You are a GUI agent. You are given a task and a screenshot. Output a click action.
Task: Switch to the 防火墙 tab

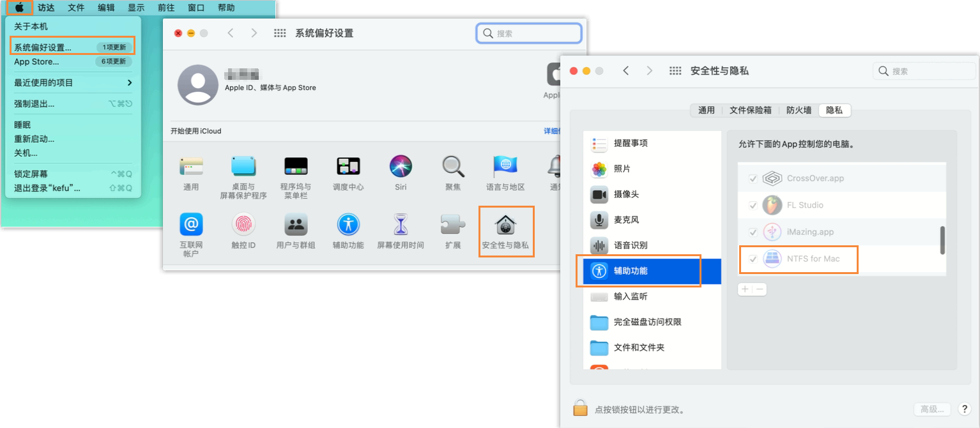coord(799,110)
